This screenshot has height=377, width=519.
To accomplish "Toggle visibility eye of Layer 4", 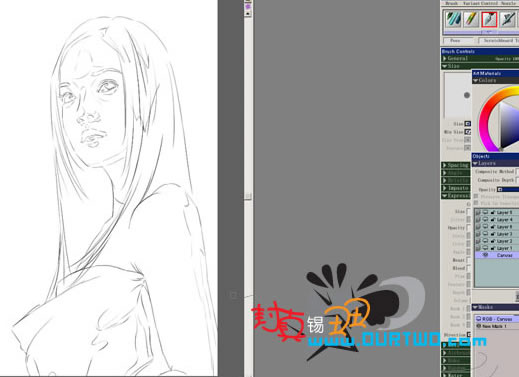I will pyautogui.click(x=485, y=220).
